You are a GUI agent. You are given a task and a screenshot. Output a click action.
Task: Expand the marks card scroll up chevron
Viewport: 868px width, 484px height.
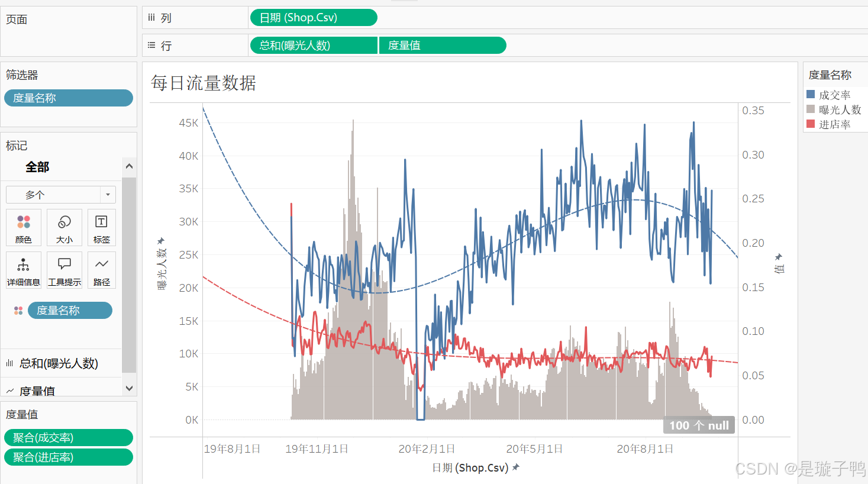129,166
